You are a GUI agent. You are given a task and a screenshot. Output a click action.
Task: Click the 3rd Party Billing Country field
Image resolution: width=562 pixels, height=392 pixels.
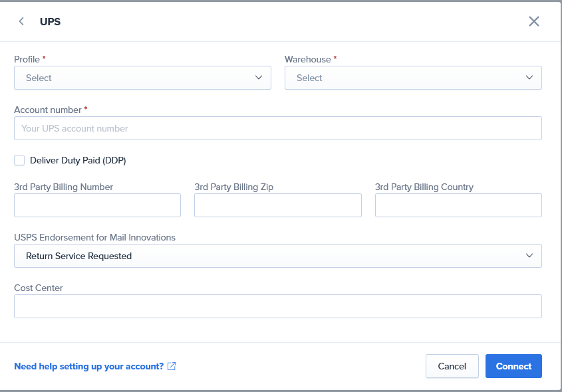click(x=458, y=205)
